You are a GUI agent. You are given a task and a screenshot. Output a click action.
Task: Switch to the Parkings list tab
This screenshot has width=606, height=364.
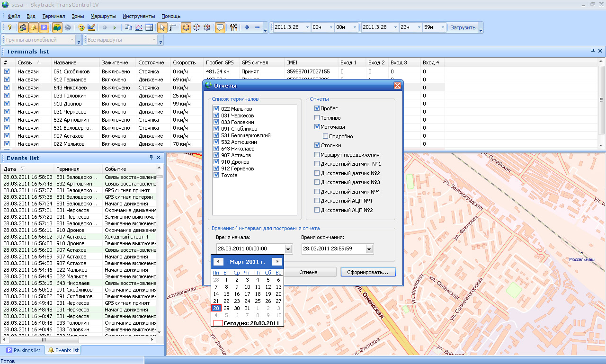click(x=24, y=350)
